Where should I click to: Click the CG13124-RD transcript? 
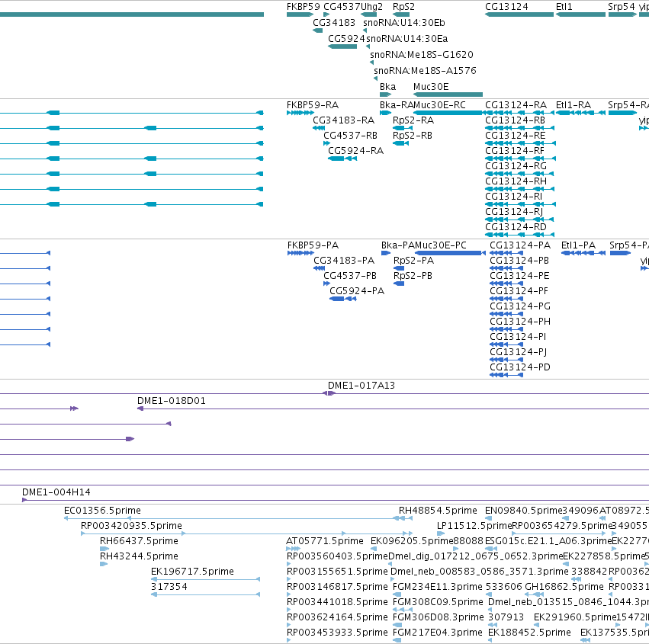[519, 235]
